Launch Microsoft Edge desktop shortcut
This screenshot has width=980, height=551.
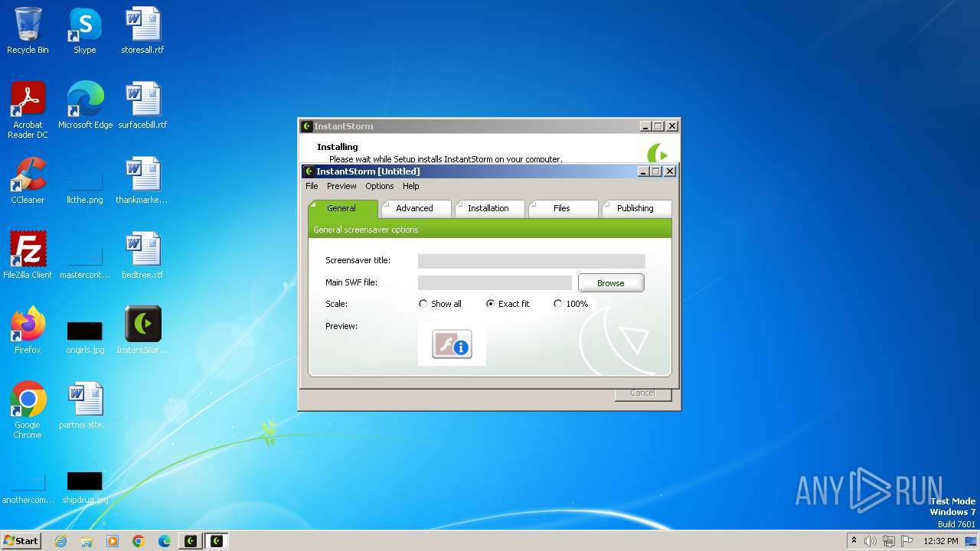click(x=85, y=106)
